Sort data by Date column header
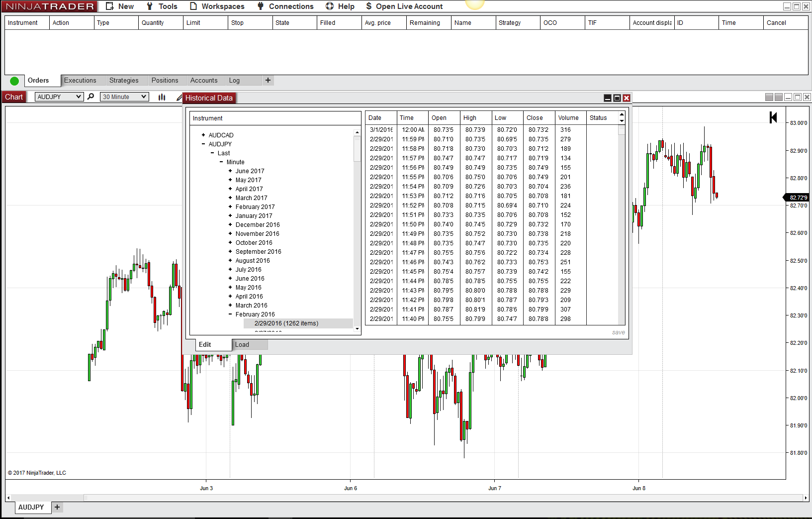This screenshot has height=519, width=812. coord(381,118)
